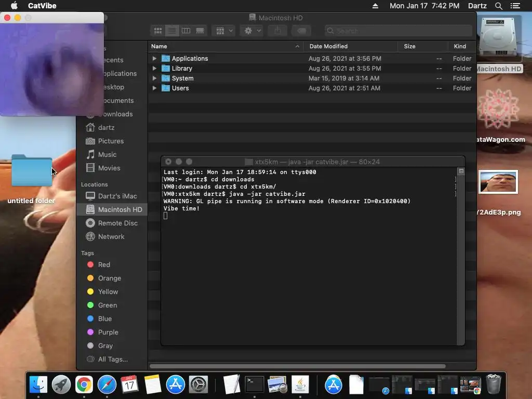Viewport: 532px width, 399px height.
Task: Select Remote Disc in sidebar
Action: click(x=112, y=223)
